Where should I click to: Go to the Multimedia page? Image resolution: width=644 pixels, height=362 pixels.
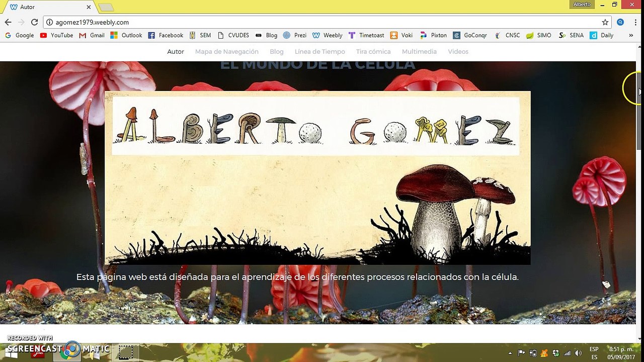pos(419,51)
